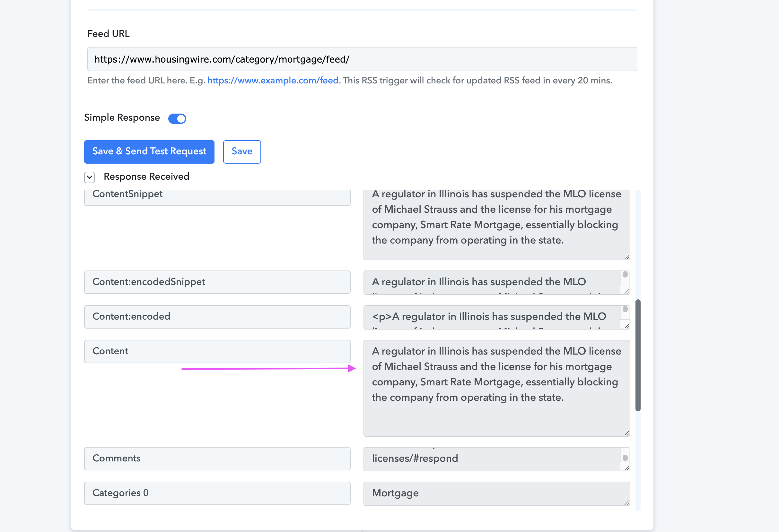The width and height of the screenshot is (779, 532).
Task: Collapse the Response Received section
Action: tap(90, 177)
